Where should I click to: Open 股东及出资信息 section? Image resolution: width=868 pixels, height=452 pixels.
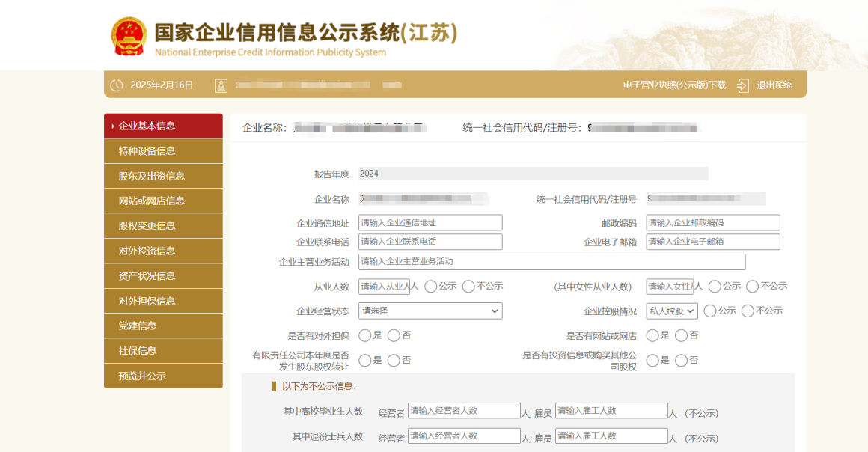pos(163,176)
